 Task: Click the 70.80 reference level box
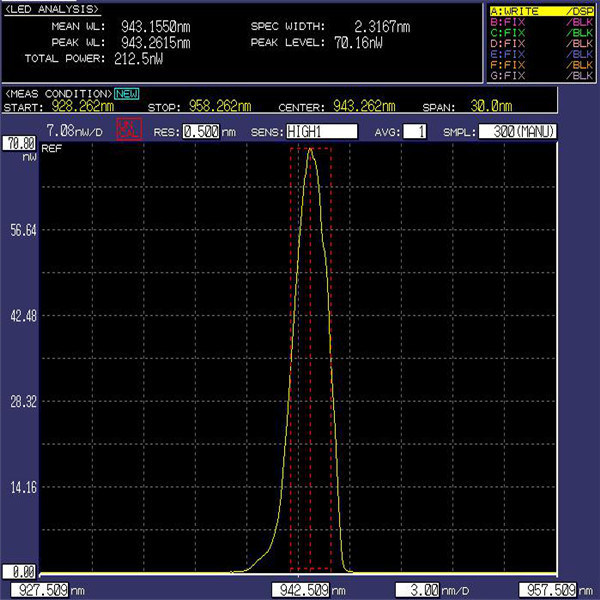[x=19, y=143]
